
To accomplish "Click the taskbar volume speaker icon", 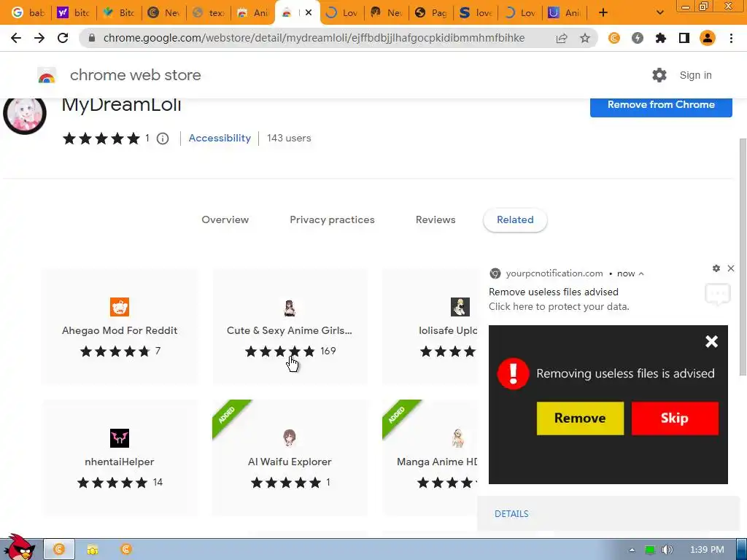I will pyautogui.click(x=667, y=550).
